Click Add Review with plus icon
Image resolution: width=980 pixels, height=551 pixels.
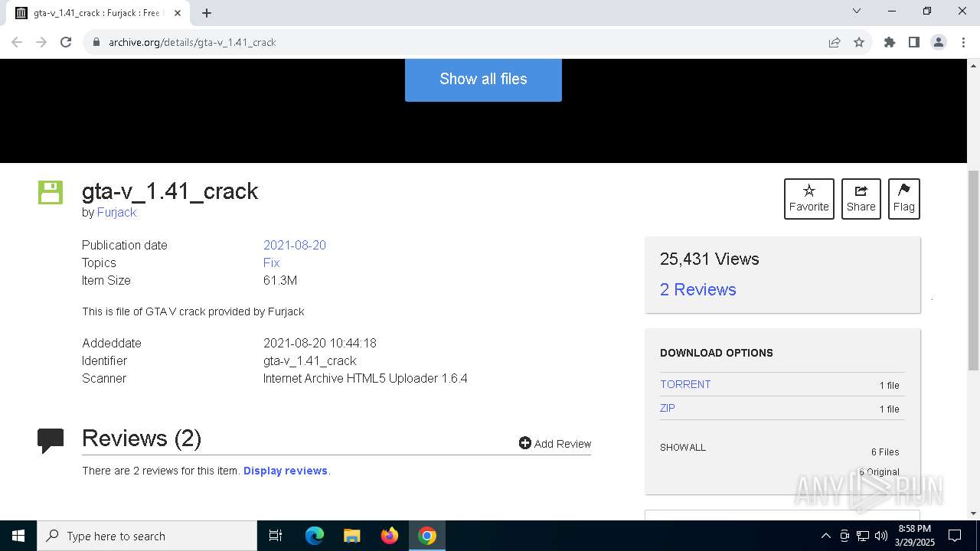coord(555,443)
